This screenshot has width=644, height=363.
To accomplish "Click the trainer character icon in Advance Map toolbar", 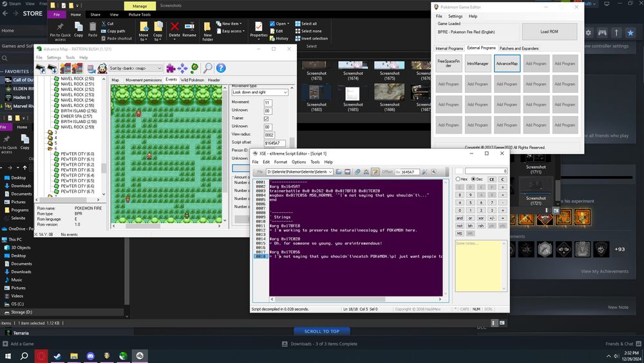I will pos(102,68).
